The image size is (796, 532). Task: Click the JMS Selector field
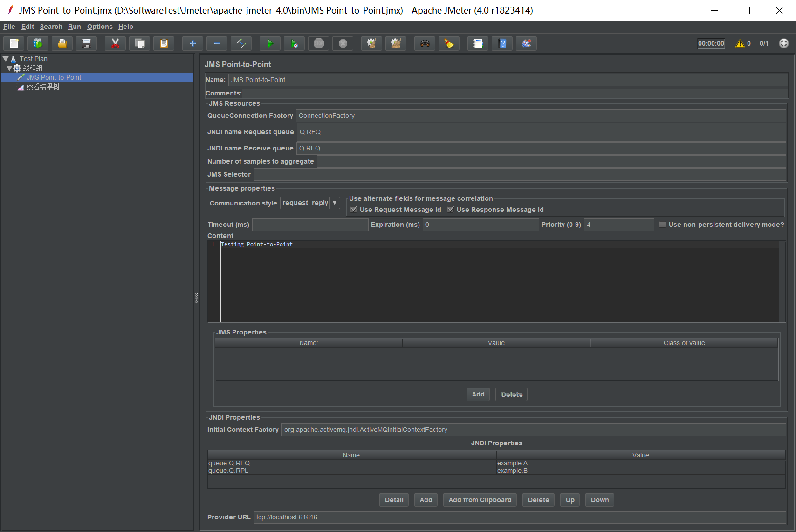click(520, 174)
